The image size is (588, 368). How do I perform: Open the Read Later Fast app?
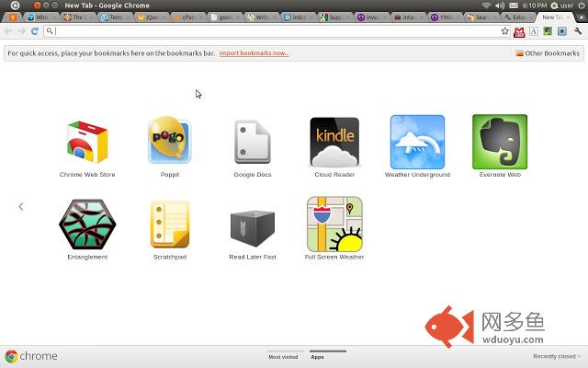(253, 228)
